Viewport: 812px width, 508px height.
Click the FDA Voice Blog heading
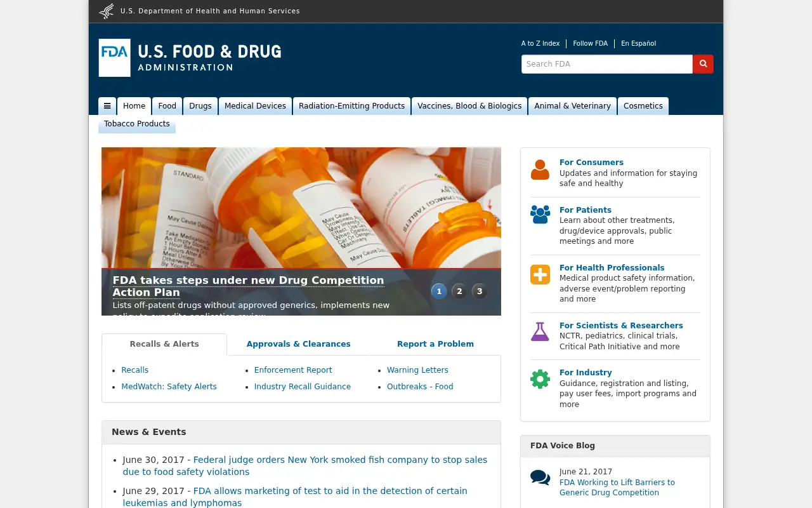point(563,446)
